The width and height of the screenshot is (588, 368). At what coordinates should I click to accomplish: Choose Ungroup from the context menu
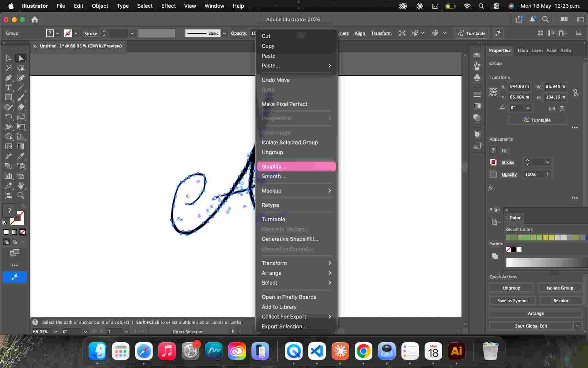(296, 152)
